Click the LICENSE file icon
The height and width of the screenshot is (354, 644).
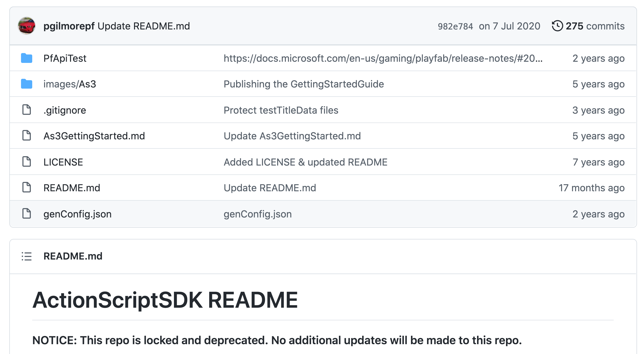(x=27, y=162)
